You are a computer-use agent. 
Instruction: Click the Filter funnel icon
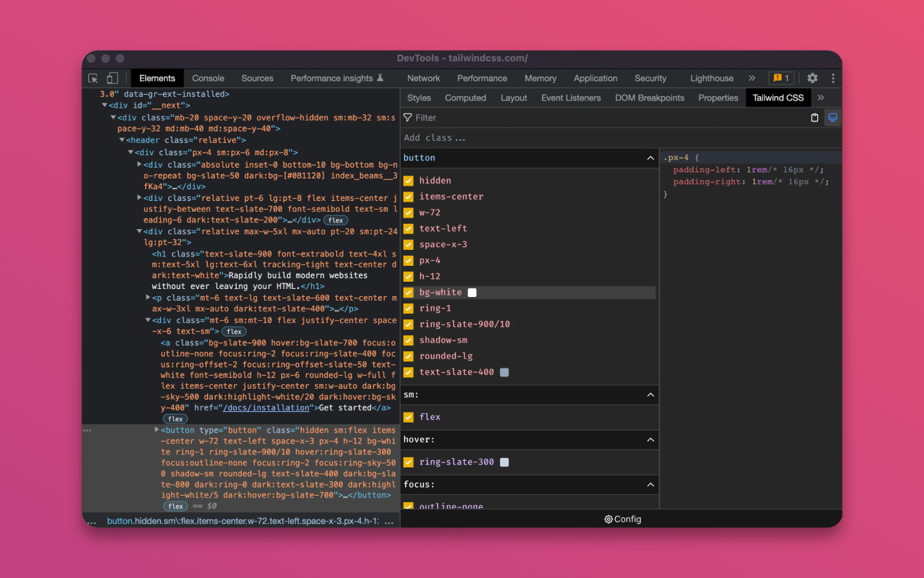(408, 118)
